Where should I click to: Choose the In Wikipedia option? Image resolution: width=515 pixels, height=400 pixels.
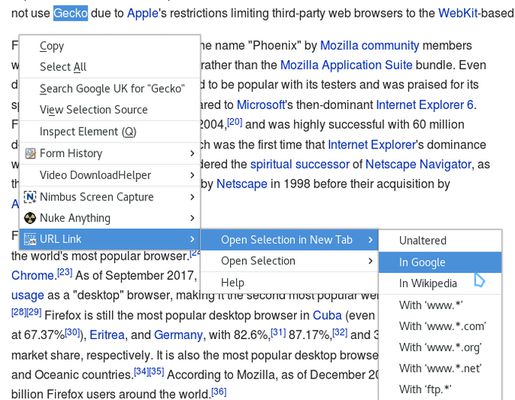coord(440,283)
